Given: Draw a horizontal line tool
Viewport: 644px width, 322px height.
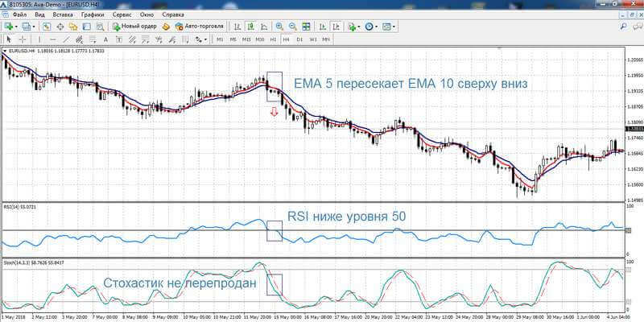Looking at the screenshot, I should [x=53, y=39].
